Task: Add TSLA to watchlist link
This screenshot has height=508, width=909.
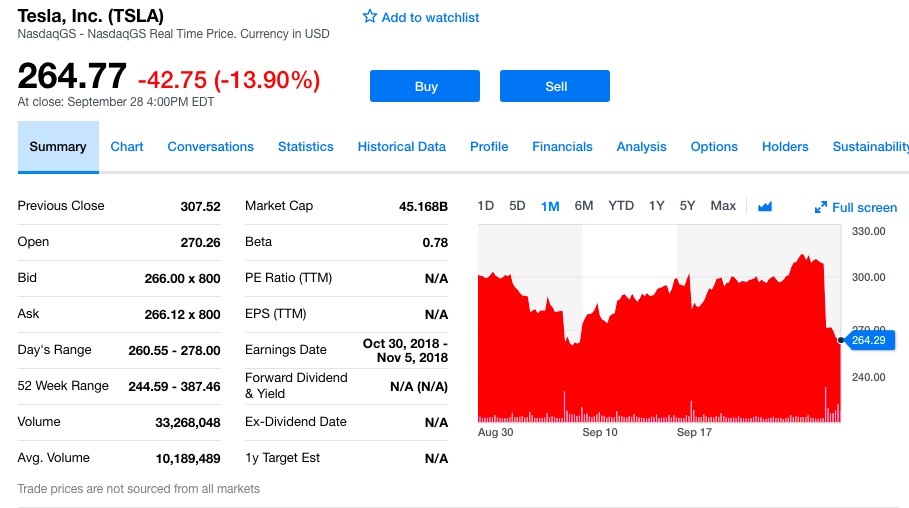Action: click(x=430, y=17)
